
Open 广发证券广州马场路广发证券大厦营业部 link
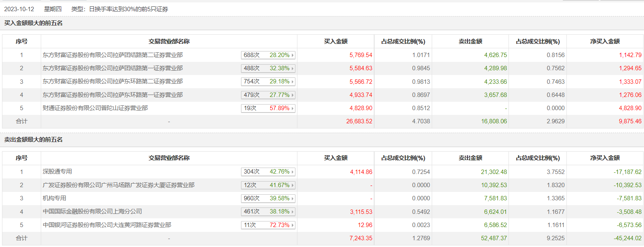[118, 185]
